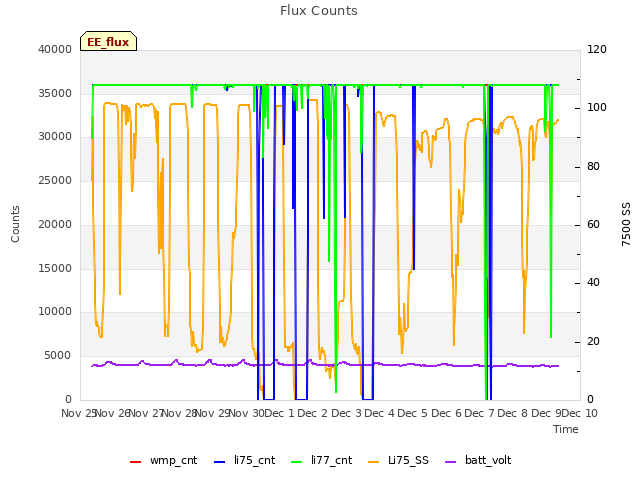The width and height of the screenshot is (640, 480).
Task: Click the 80 tick label on right axis
Action: (593, 167)
